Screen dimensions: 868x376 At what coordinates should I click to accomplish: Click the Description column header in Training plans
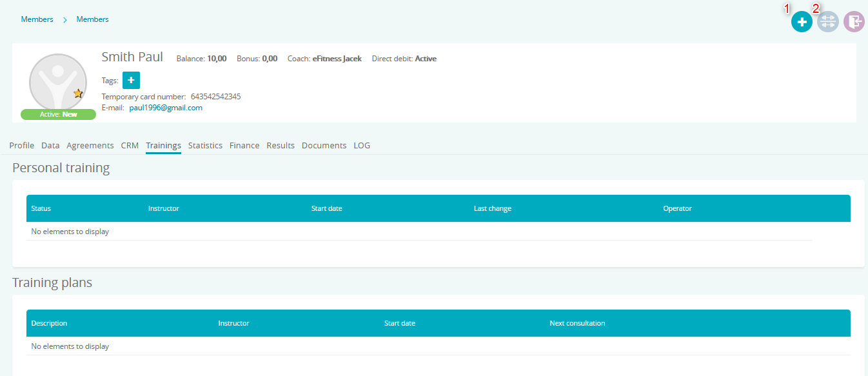49,323
